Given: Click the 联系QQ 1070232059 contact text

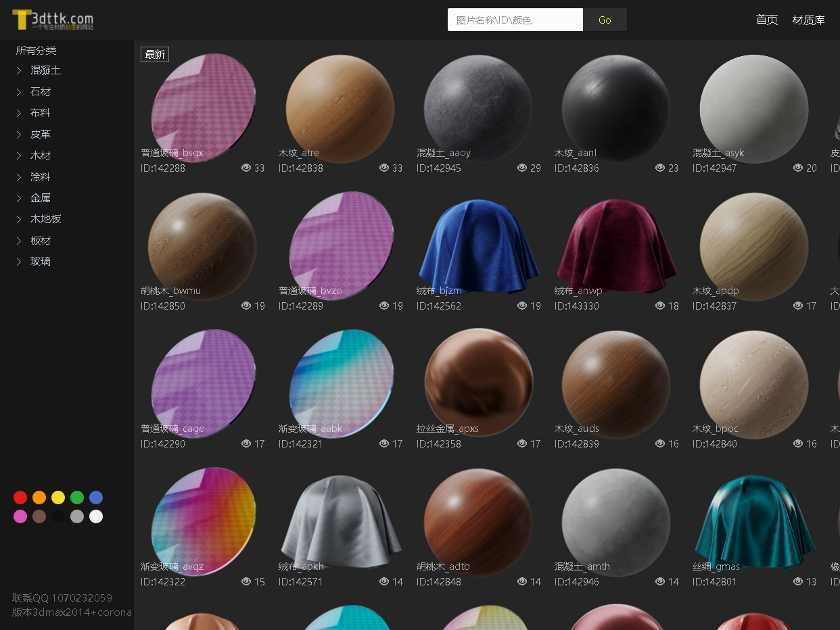Looking at the screenshot, I should (x=62, y=598).
